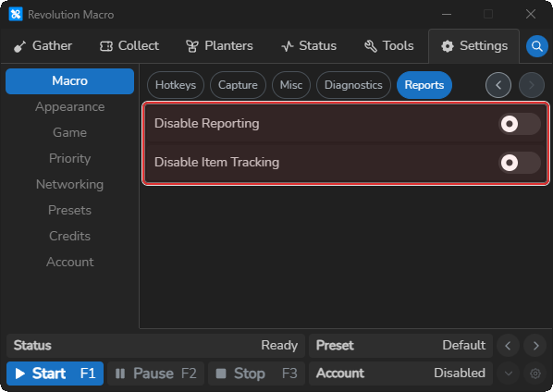Click the Stop F3 button
This screenshot has height=392, width=553.
pos(257,374)
